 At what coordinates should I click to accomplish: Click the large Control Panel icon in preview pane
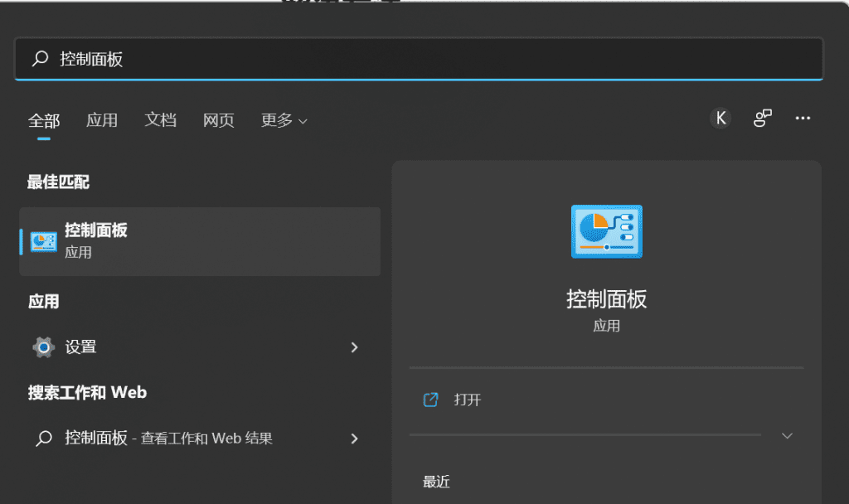pyautogui.click(x=606, y=232)
